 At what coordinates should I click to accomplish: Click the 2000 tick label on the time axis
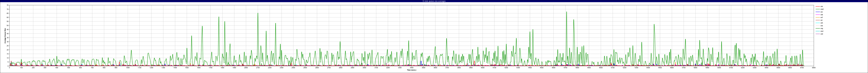tap(246, 68)
